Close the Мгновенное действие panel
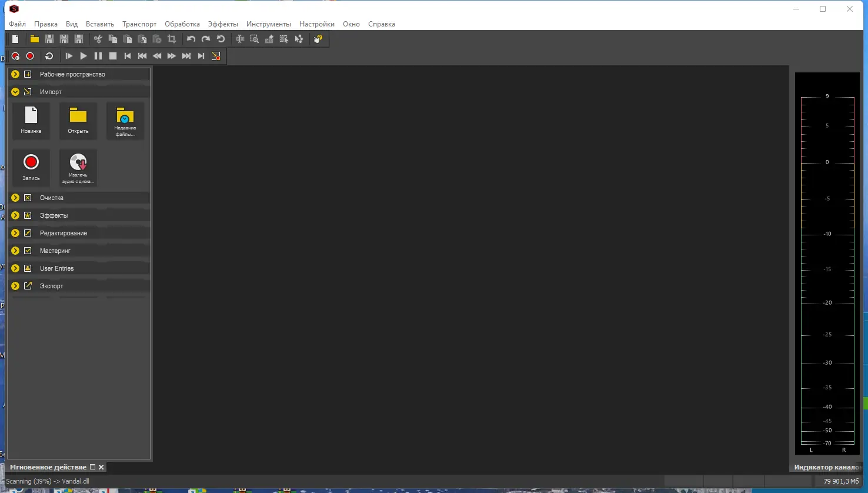This screenshot has height=493, width=868. [x=101, y=467]
